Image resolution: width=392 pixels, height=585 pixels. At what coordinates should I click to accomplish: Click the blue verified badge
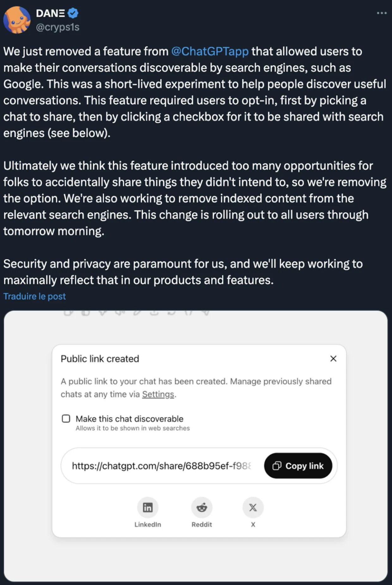point(73,13)
